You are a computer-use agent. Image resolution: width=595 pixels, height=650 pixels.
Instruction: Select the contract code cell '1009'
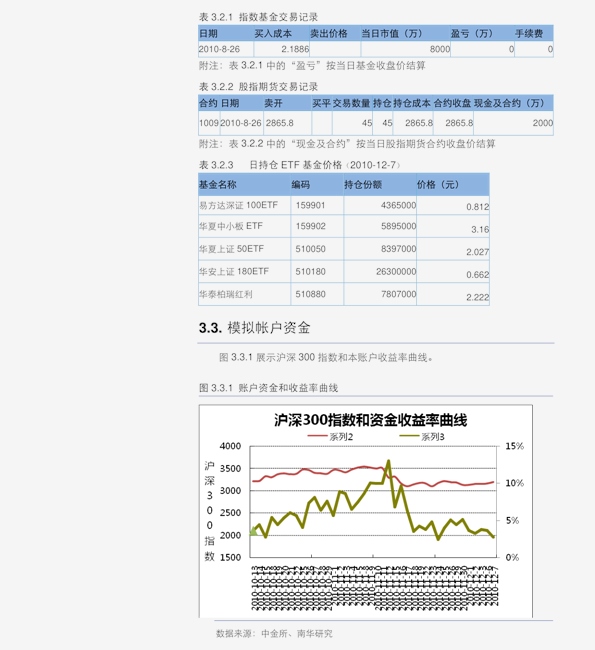[x=209, y=123]
